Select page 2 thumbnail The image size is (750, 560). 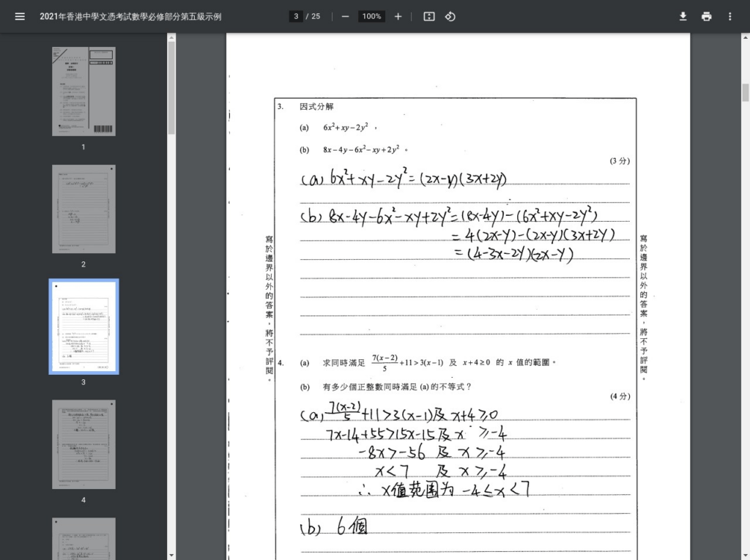pos(83,209)
